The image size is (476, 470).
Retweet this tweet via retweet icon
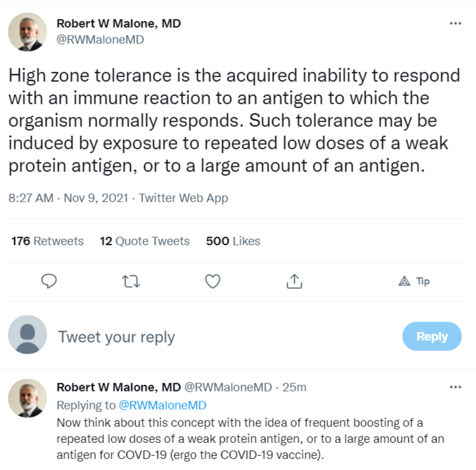tap(131, 281)
